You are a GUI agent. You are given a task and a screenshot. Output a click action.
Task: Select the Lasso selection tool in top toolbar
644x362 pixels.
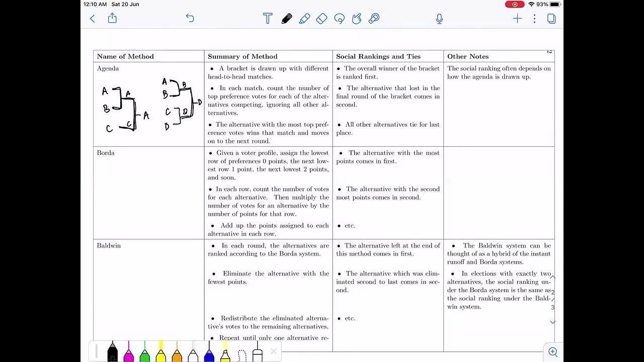339,19
